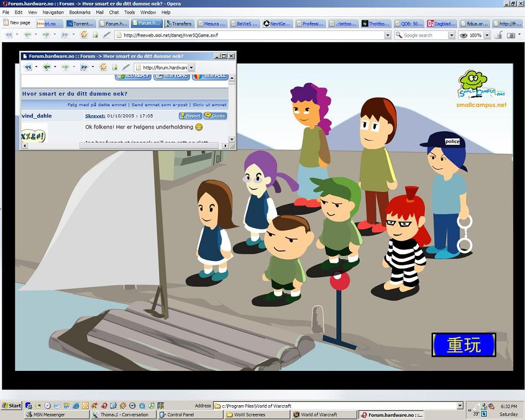Switch to the Transfers tab
Screen dimensions: 525x420
click(179, 24)
